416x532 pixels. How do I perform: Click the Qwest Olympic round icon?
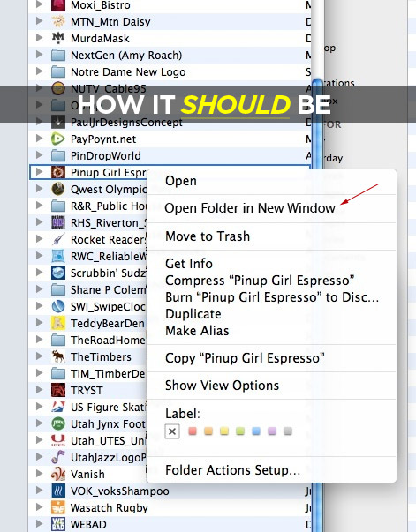58,189
